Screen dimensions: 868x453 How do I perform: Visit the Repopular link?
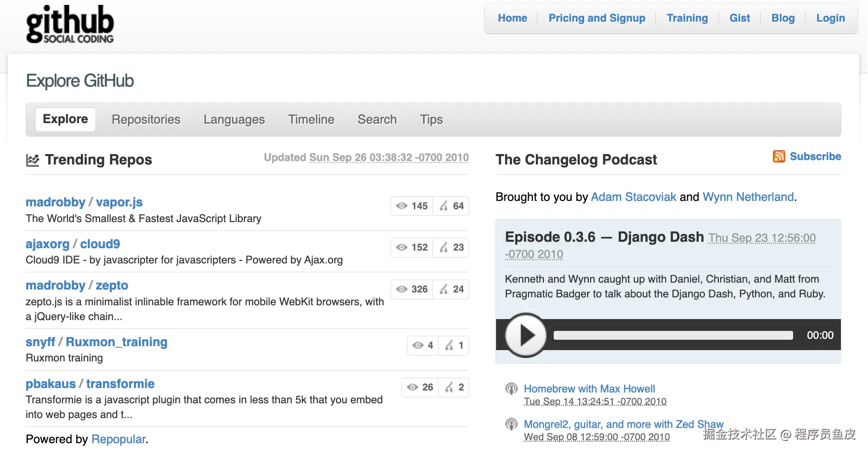tap(118, 439)
